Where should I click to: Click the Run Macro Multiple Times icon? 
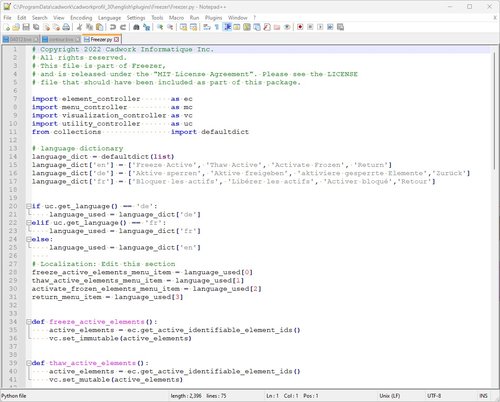(330, 27)
